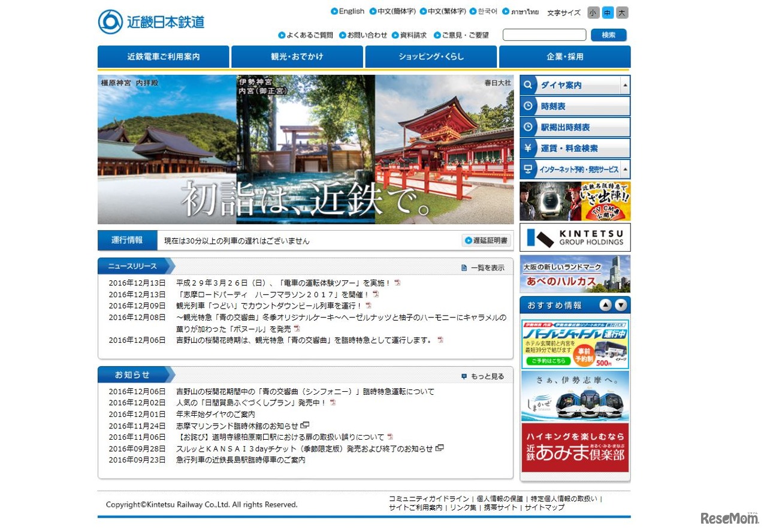Select the 大 font size option
Screen dimensions: 767x532
pyautogui.click(x=622, y=13)
